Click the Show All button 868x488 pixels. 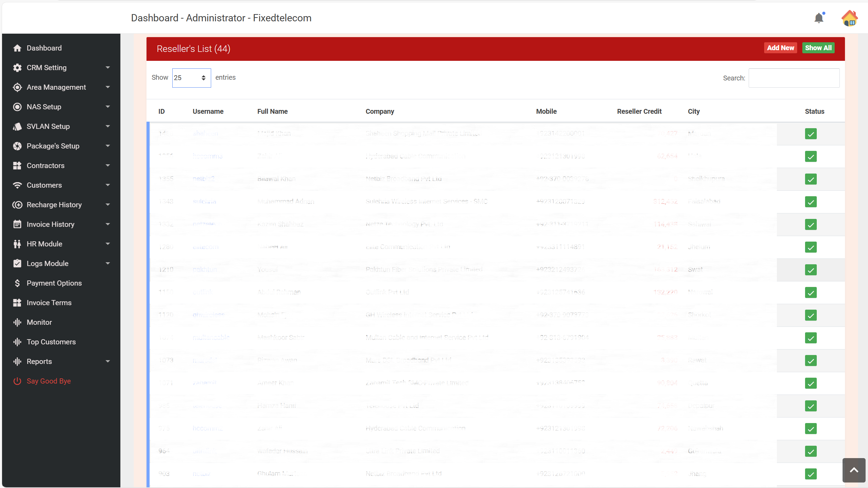[818, 48]
